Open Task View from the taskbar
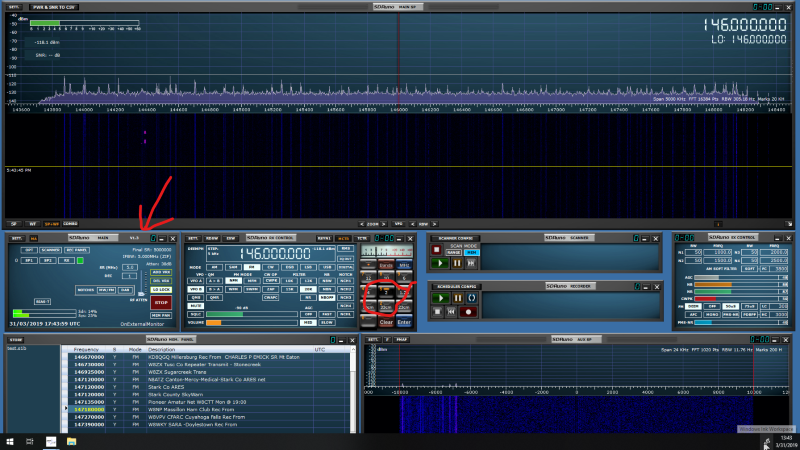 [x=30, y=441]
